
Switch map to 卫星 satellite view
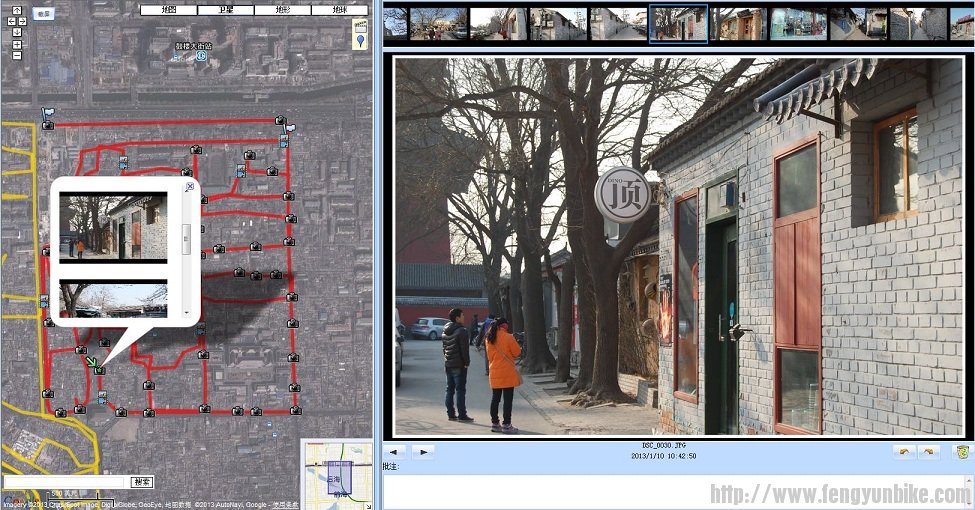click(x=225, y=10)
